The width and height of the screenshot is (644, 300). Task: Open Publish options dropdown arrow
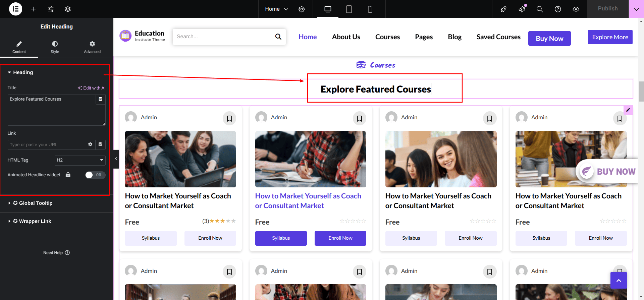pos(636,9)
